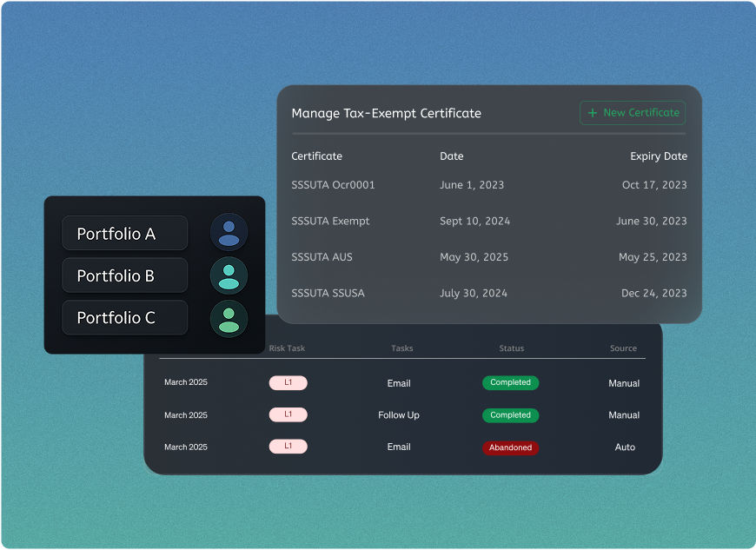Click the Date column header
Image resolution: width=756 pixels, height=550 pixels.
(451, 156)
